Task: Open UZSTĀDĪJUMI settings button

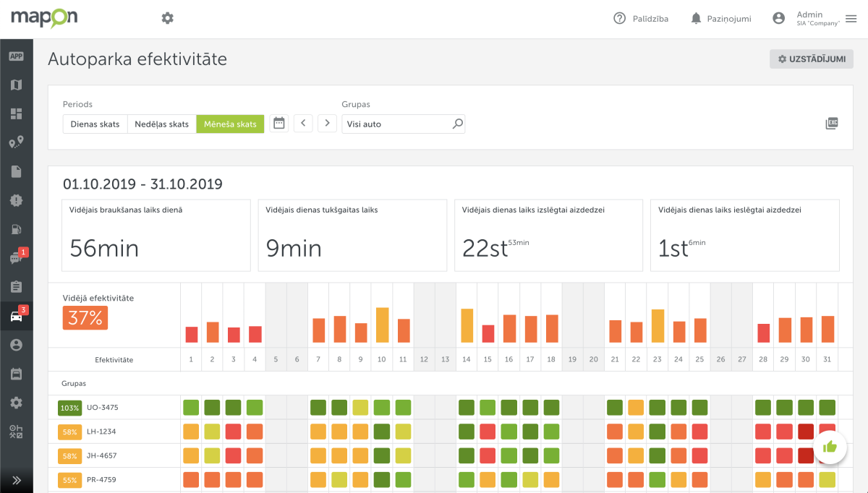Action: coord(812,59)
